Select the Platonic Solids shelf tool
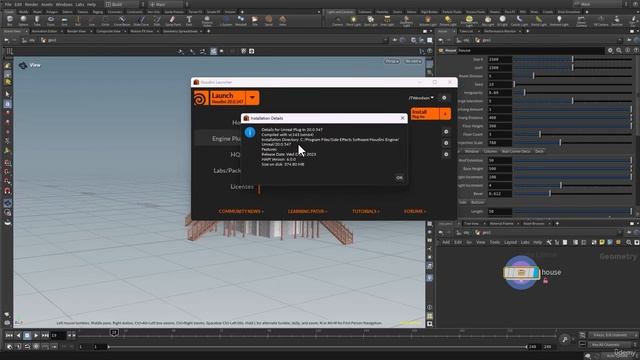 point(207,20)
